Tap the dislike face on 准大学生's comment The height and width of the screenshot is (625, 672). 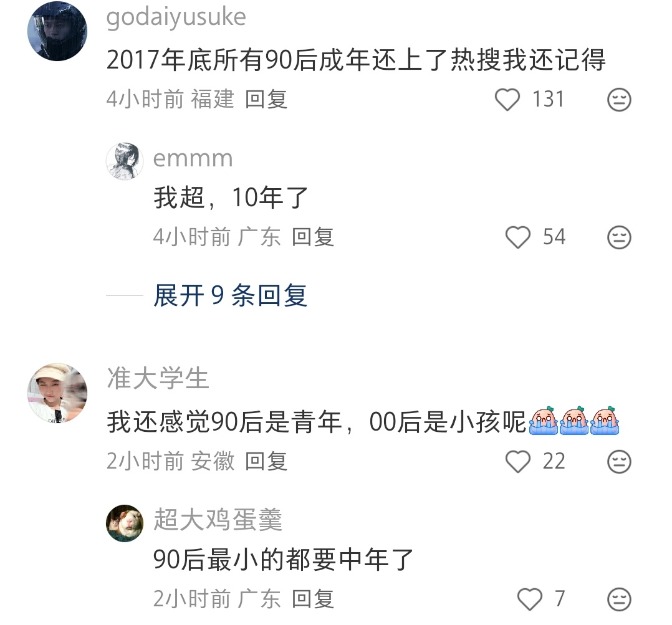[x=619, y=461]
